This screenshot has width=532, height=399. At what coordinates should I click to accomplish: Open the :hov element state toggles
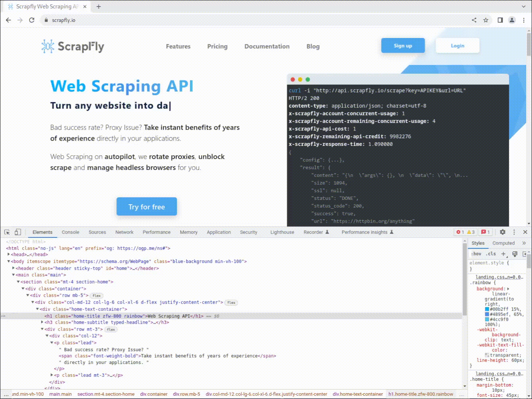click(476, 254)
